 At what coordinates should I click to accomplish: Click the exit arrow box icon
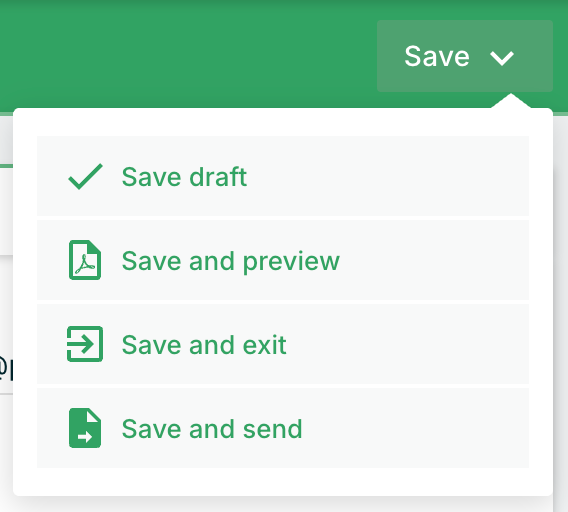coord(85,344)
